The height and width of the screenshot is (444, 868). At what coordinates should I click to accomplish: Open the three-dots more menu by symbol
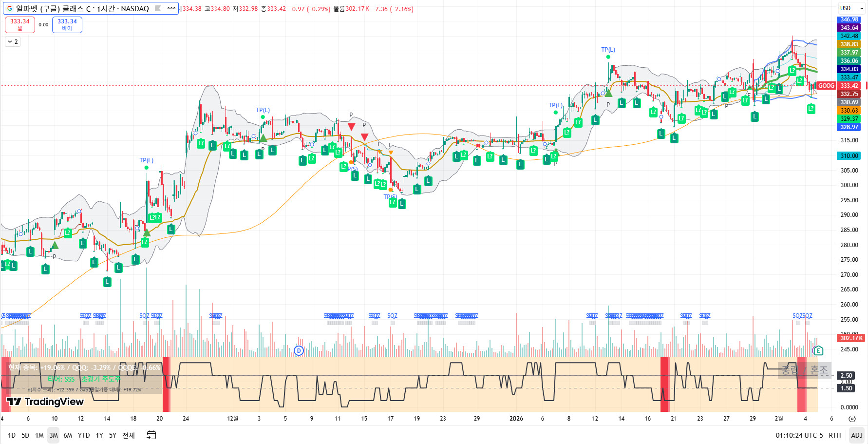(x=171, y=8)
